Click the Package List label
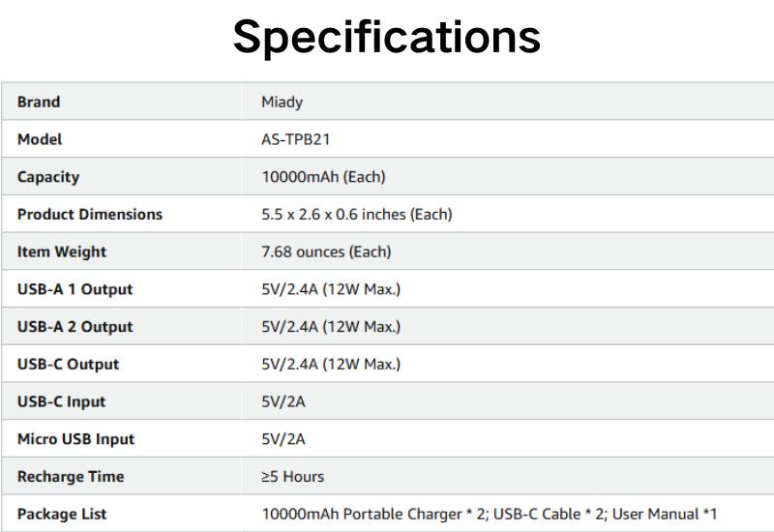Image resolution: width=774 pixels, height=532 pixels. point(62,514)
